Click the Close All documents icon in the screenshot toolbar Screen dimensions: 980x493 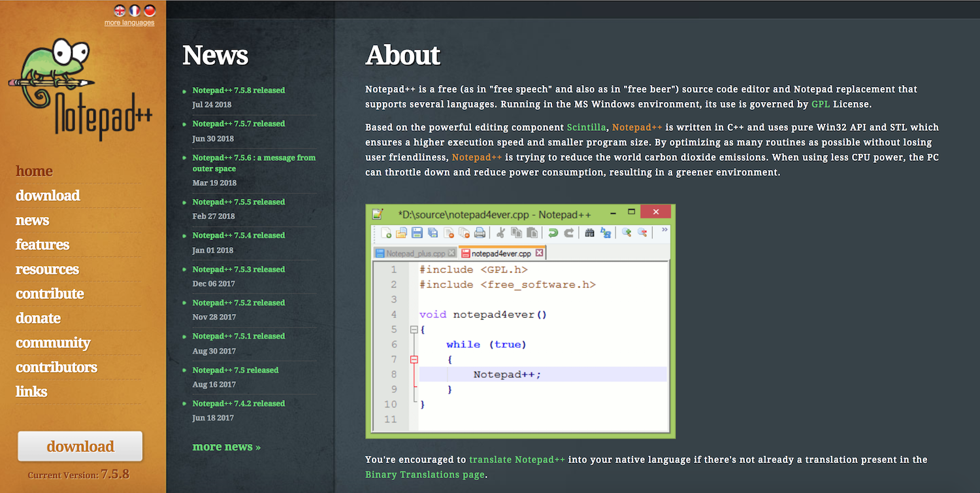[x=464, y=233]
